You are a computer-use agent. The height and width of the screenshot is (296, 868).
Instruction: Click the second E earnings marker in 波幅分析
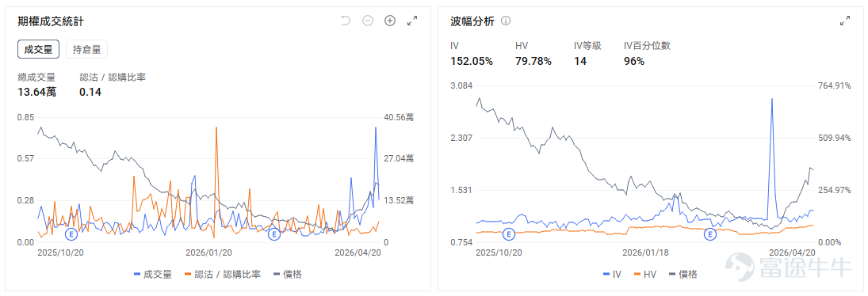coord(709,235)
